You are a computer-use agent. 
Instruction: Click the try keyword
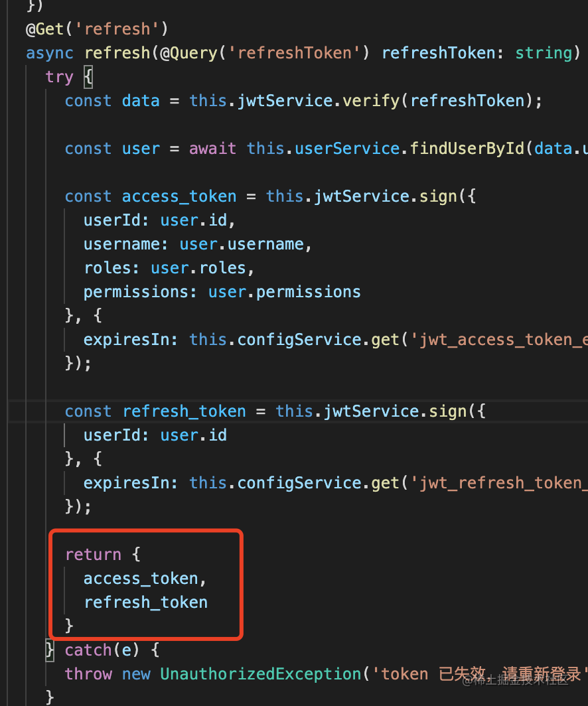pyautogui.click(x=59, y=77)
